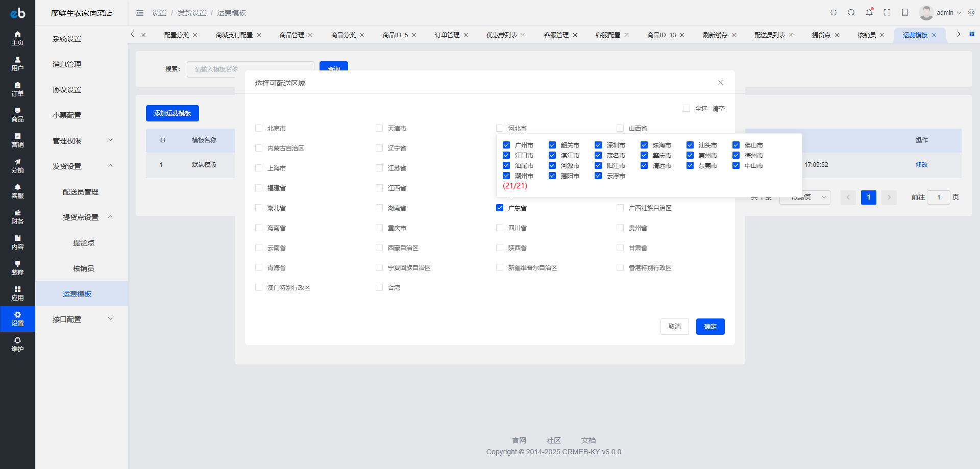Confirm selection with 确定 button
Viewport: 980px width, 469px height.
point(710,327)
